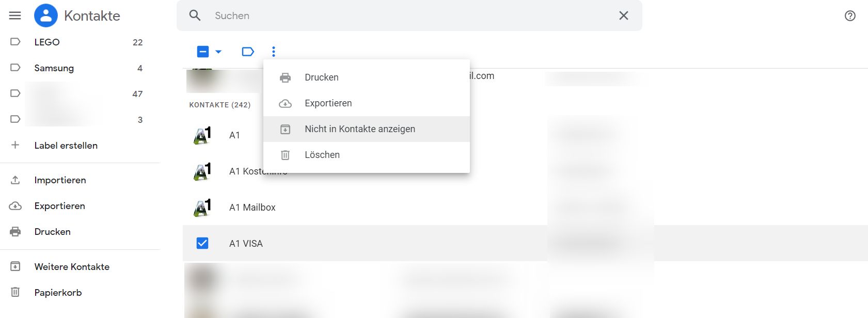Click the manage labels icon in toolbar
868x318 pixels.
pos(248,52)
